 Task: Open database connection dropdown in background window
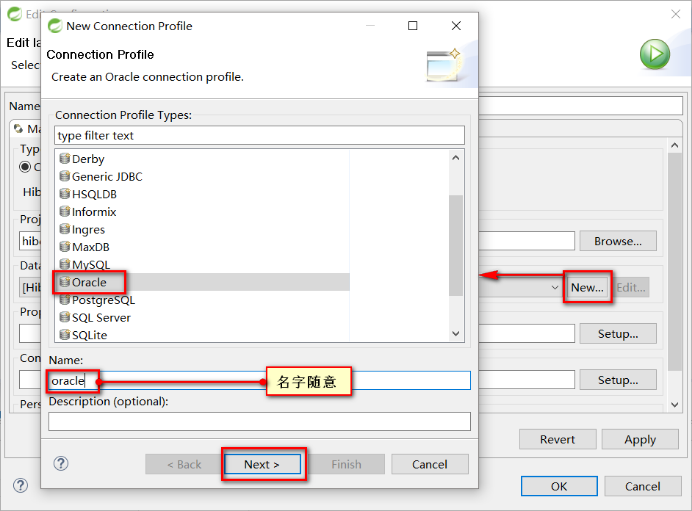[x=555, y=287]
